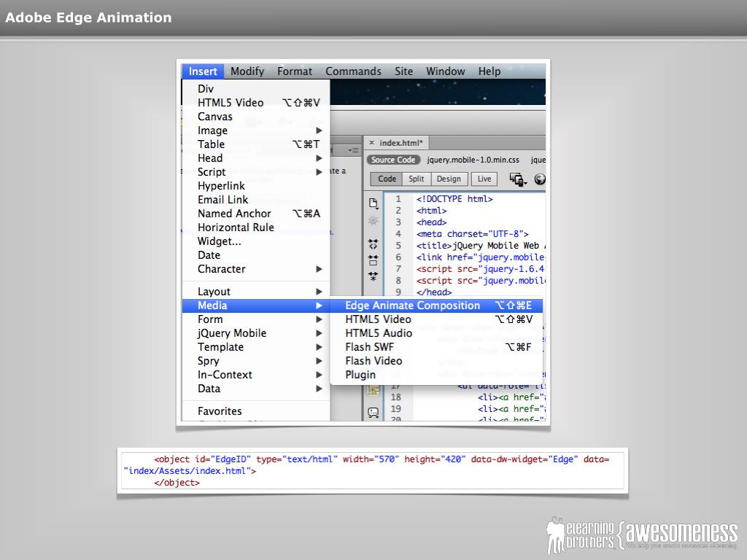Click code line "<!DOCTYPE html>"
Image resolution: width=747 pixels, height=560 pixels.
(454, 199)
